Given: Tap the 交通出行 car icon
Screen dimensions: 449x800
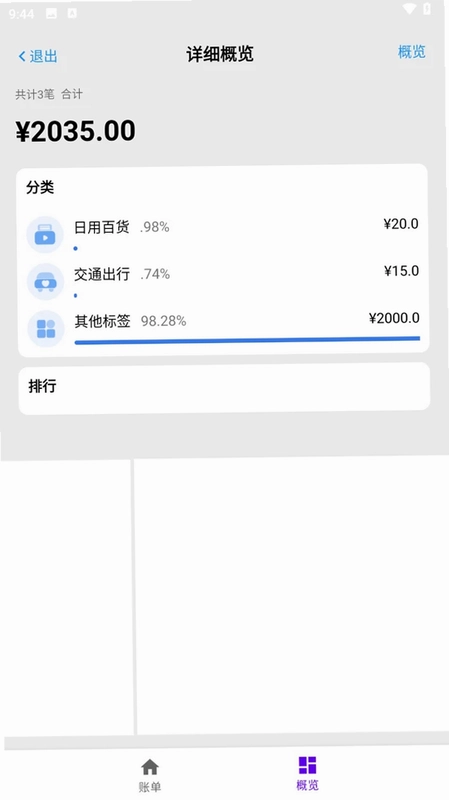Looking at the screenshot, I should click(45, 282).
